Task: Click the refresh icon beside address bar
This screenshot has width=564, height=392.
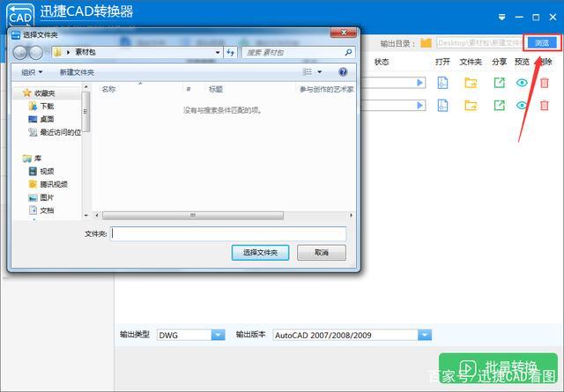Action: tap(230, 53)
